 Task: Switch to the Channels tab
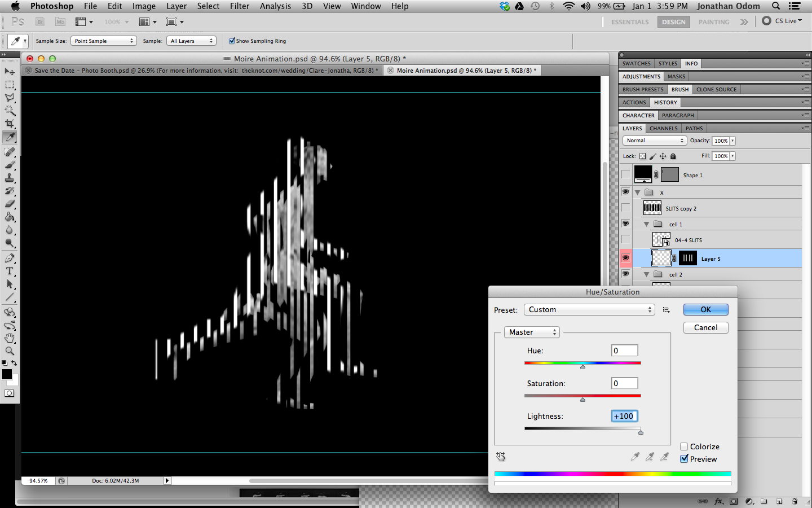663,128
